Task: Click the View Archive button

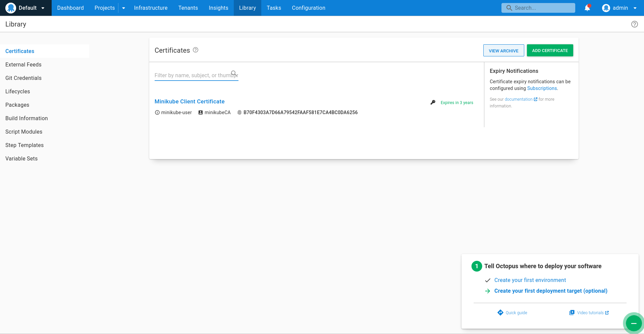Action: pos(503,50)
